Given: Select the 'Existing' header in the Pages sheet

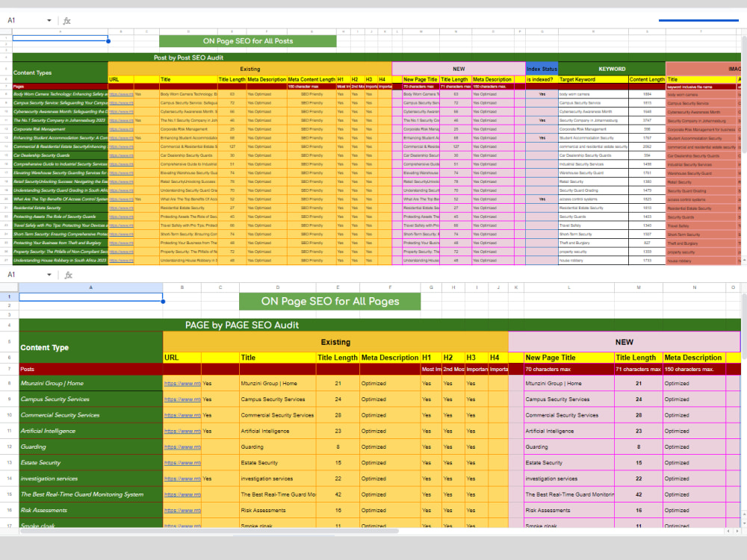Looking at the screenshot, I should tap(335, 342).
